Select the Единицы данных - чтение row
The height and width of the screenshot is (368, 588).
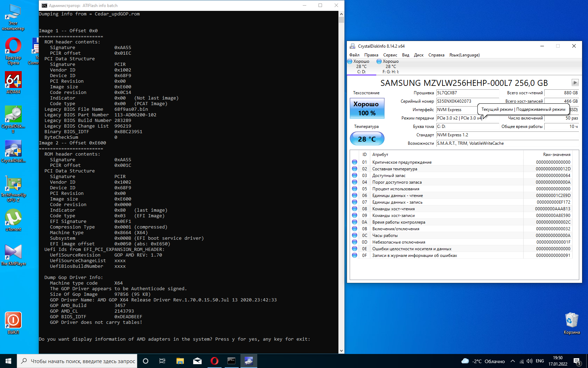[462, 196]
